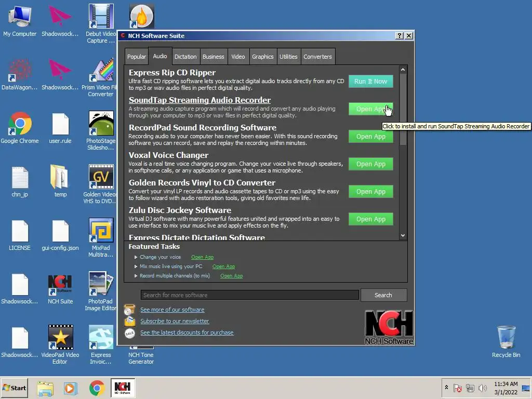The image size is (532, 399).
Task: Select the Audio tab
Action: (160, 56)
